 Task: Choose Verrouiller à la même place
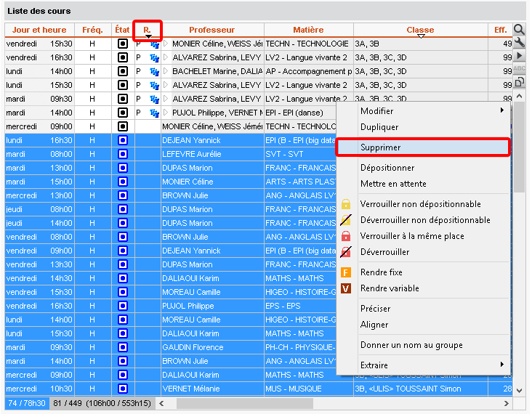[x=423, y=236]
